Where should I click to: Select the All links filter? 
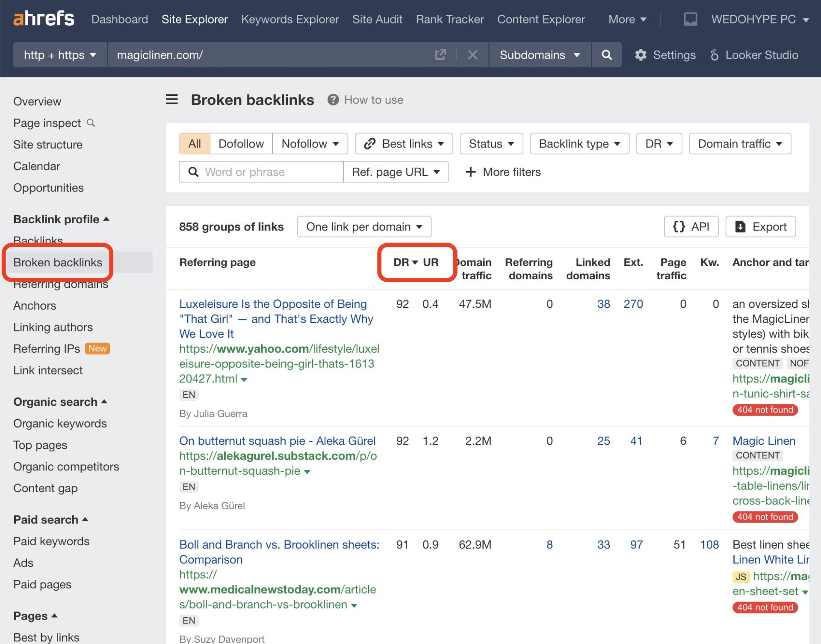click(x=195, y=144)
